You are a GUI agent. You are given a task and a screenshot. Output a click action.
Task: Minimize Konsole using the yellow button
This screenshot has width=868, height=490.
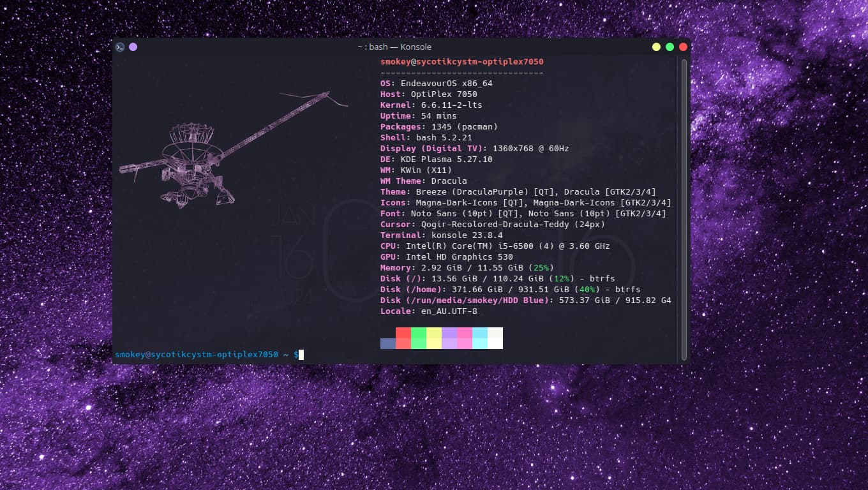tap(656, 47)
